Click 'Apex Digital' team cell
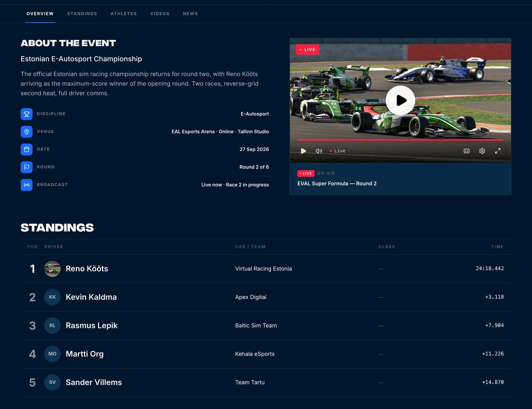The height and width of the screenshot is (409, 532). click(x=251, y=297)
